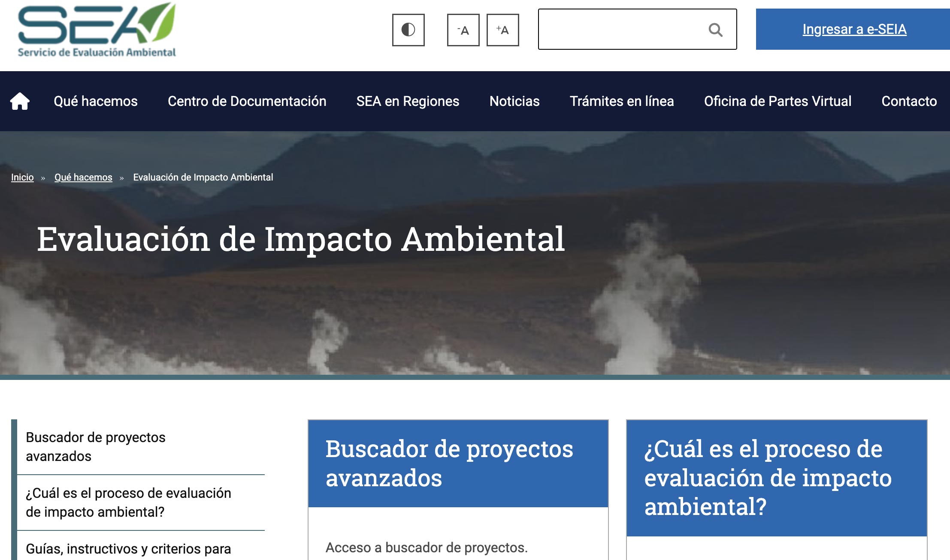
Task: Open the Noticias menu item
Action: 514,101
